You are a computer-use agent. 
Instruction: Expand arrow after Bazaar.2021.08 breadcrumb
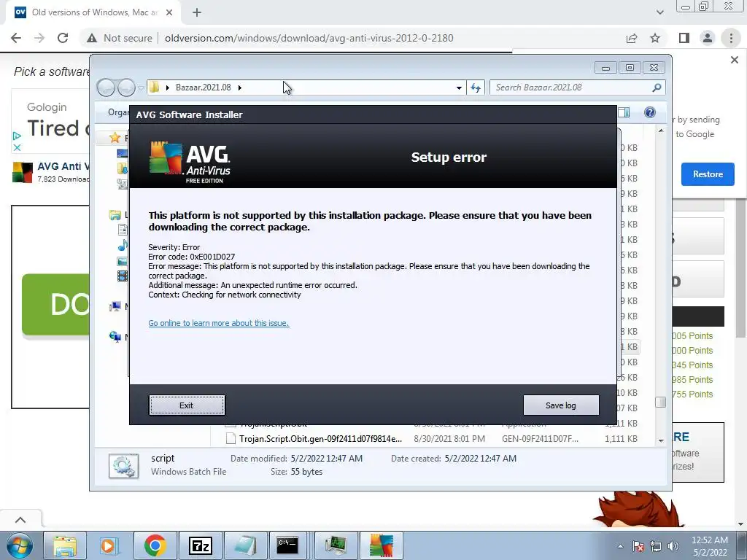pos(239,87)
